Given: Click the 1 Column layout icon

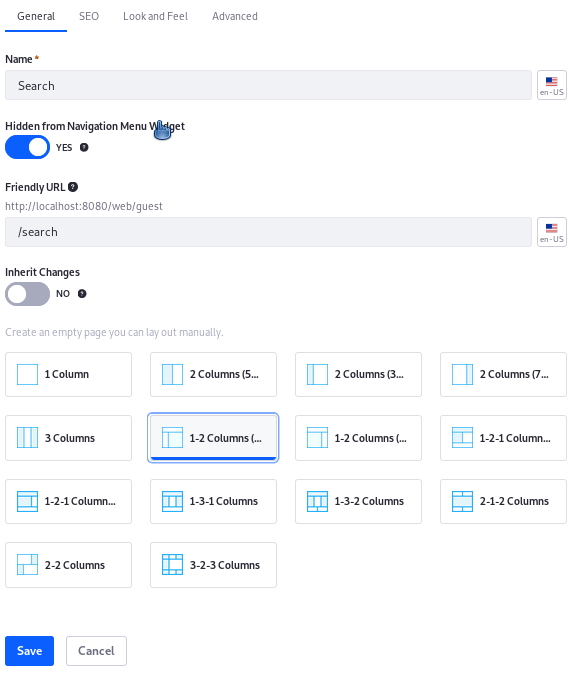Looking at the screenshot, I should [27, 374].
